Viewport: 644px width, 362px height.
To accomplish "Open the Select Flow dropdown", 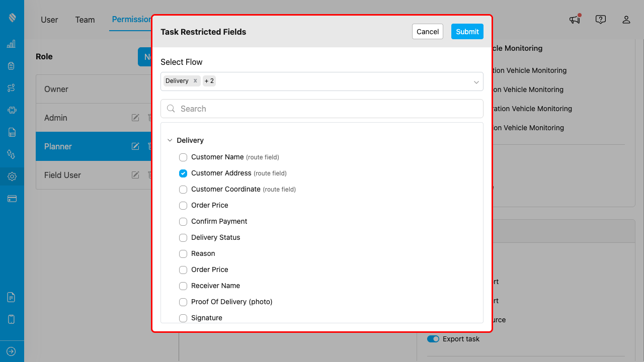I will (x=476, y=81).
